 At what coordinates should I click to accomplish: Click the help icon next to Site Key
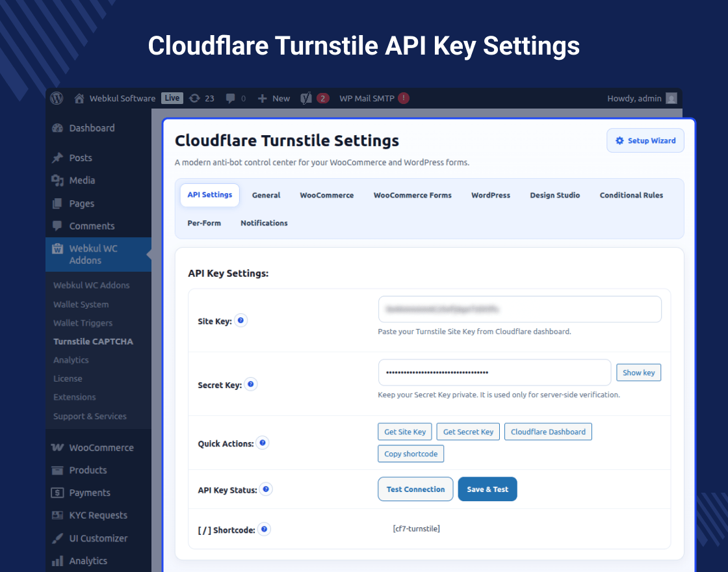pos(240,320)
